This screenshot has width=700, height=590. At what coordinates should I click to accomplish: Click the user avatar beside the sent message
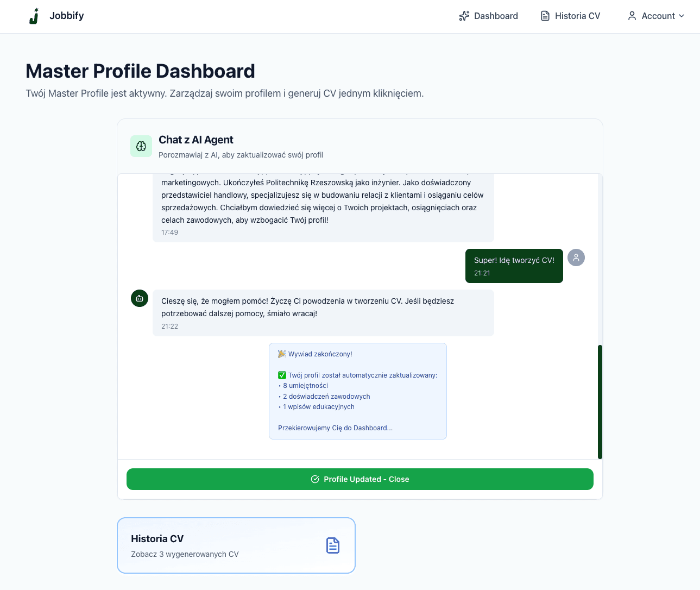[x=576, y=258]
